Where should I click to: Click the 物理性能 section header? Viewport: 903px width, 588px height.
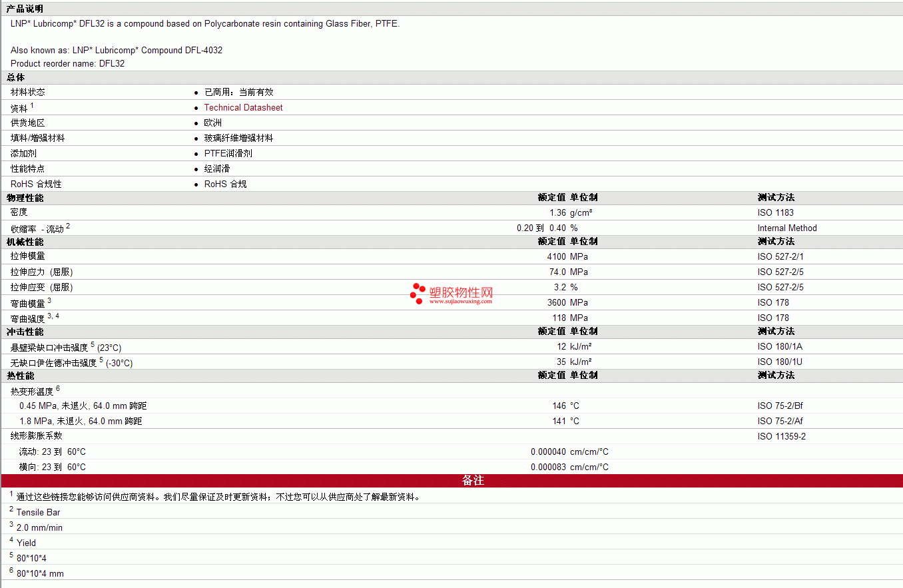pyautogui.click(x=25, y=198)
